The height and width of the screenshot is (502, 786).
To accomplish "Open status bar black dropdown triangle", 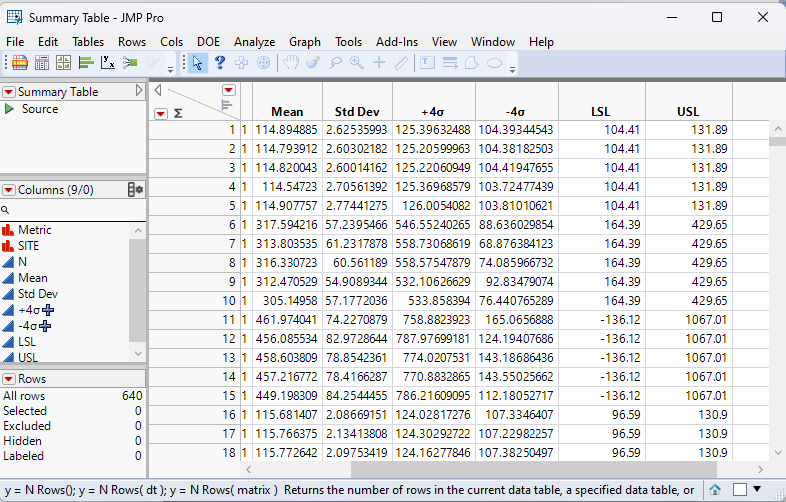I will [757, 489].
